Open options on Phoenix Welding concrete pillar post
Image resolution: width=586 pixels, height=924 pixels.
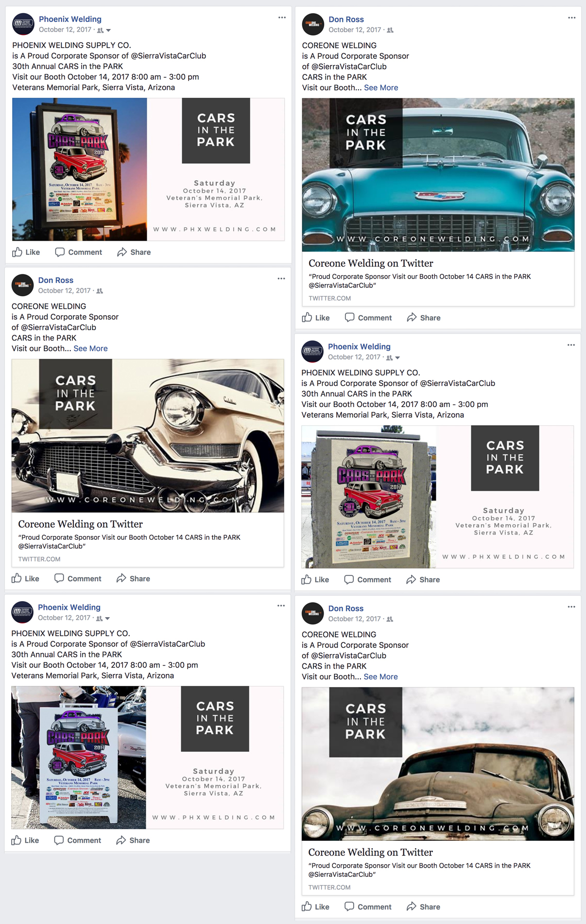pos(571,345)
